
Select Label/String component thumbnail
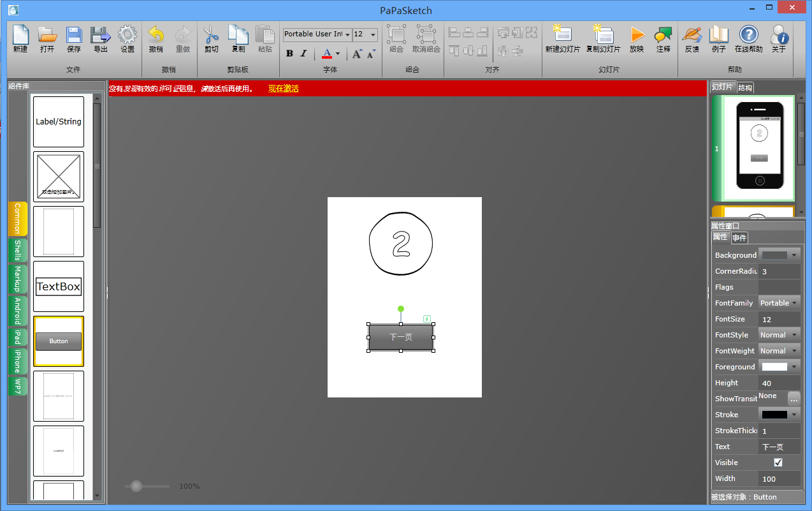59,122
